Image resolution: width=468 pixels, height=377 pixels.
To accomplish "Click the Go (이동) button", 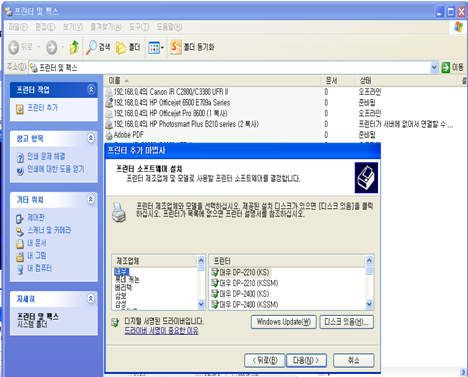I will 453,67.
